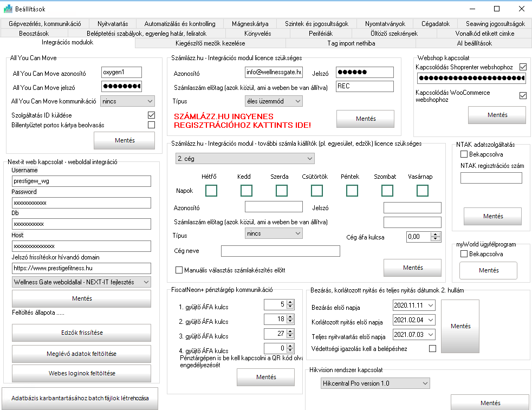Click the REC Számlaszám előtag field
532x410 pixels.
click(365, 86)
